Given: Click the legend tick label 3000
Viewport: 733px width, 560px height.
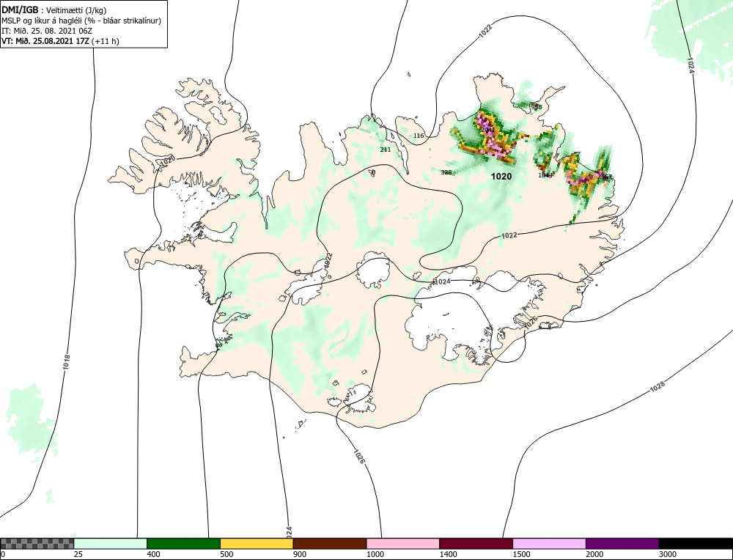Looking at the screenshot, I should click(667, 554).
